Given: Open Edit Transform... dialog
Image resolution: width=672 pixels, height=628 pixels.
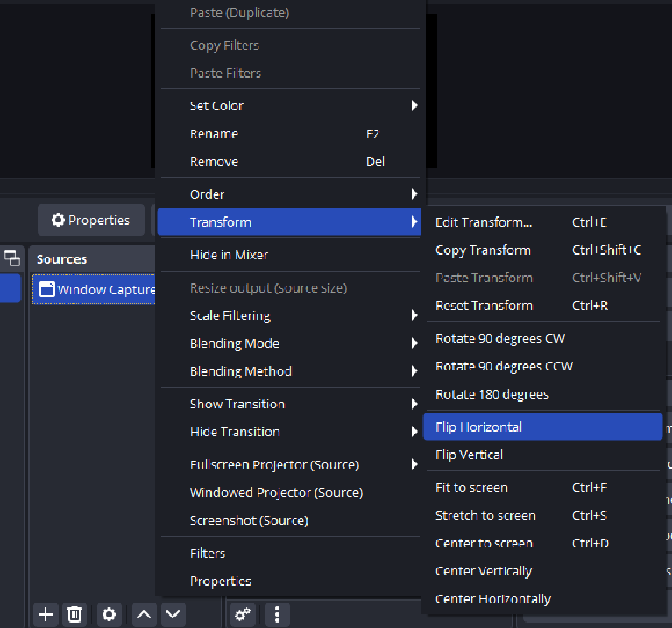Looking at the screenshot, I should (x=543, y=222).
